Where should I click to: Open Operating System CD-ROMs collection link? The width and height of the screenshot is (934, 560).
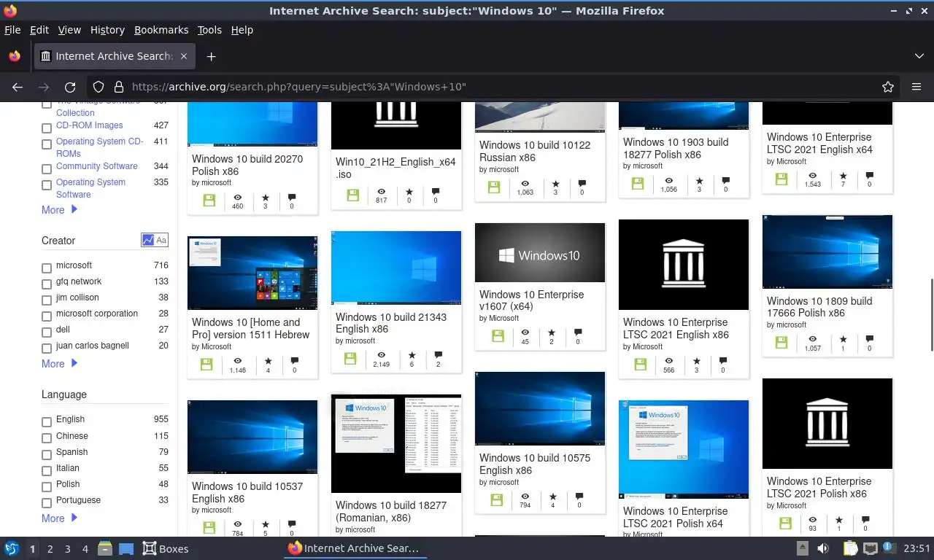100,147
